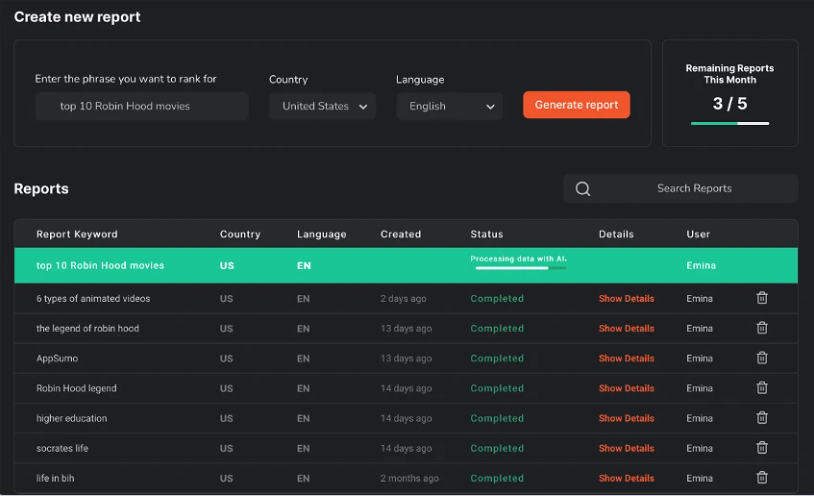This screenshot has height=496, width=814.
Task: Focus the Search Reports field
Action: pos(681,189)
